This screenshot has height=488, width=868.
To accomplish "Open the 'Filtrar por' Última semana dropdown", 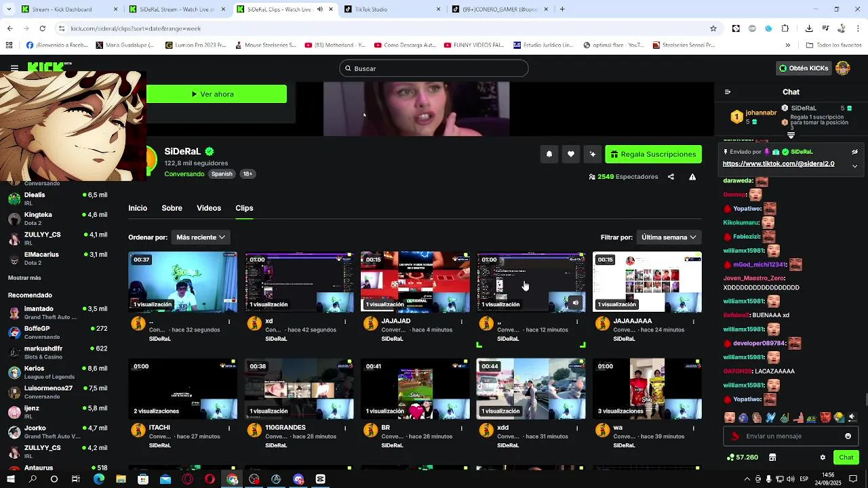I will tap(669, 238).
